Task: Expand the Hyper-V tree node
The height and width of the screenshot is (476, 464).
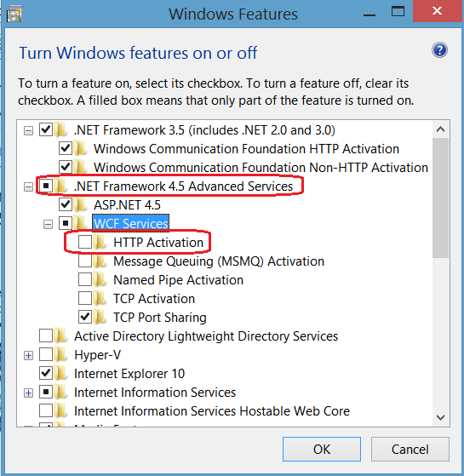Action: (29, 355)
